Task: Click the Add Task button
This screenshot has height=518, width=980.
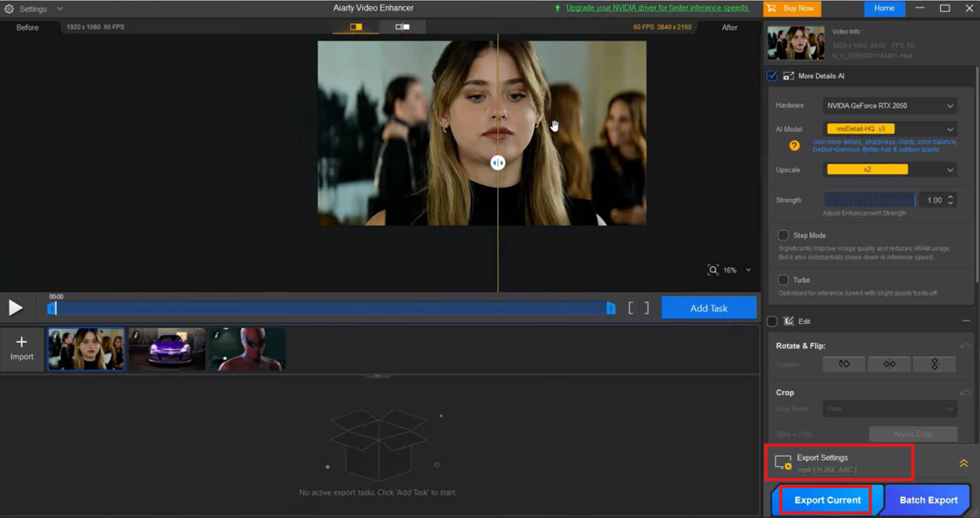Action: 709,308
